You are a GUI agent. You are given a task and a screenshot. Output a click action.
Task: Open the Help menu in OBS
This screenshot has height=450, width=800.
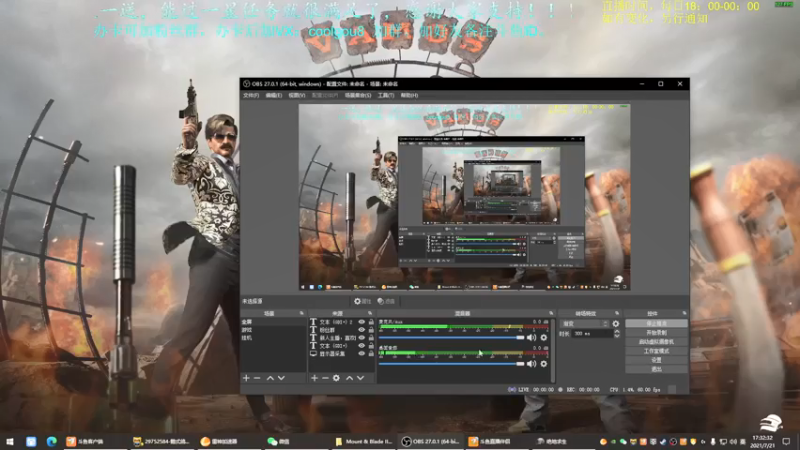point(409,95)
